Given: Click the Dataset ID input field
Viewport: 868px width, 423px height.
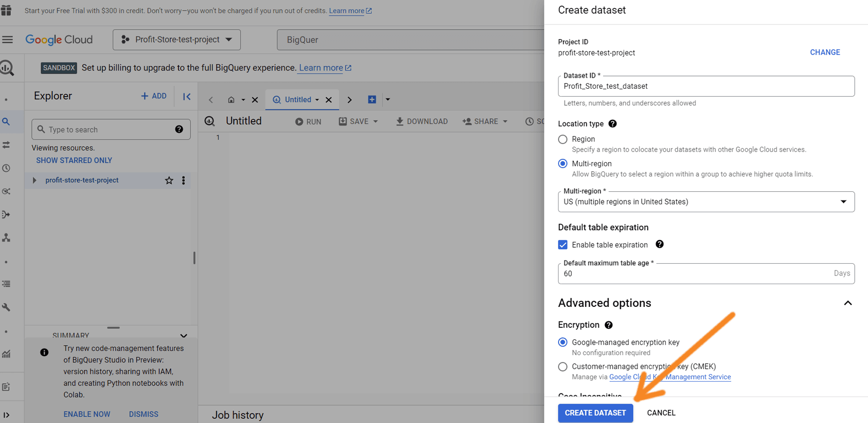Looking at the screenshot, I should pos(706,86).
